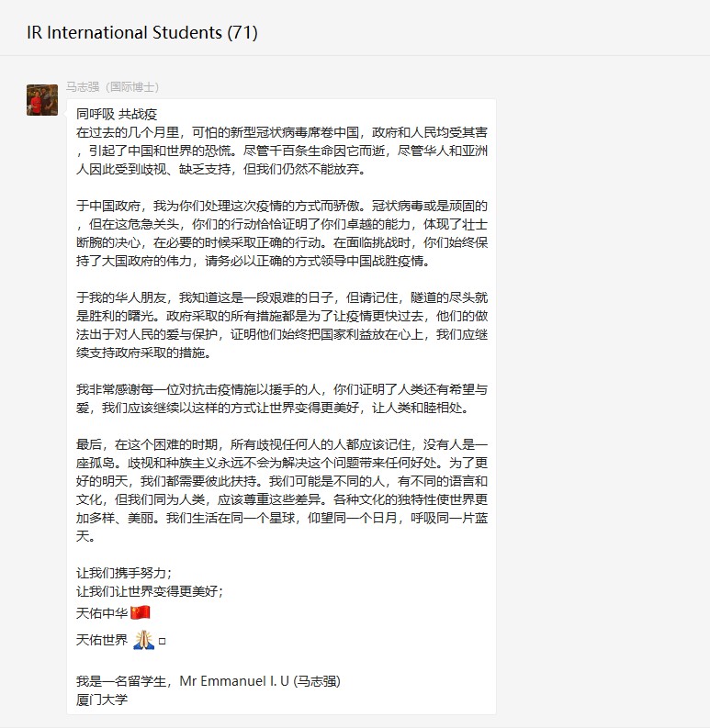Screen dimensions: 710x728
Task: Click the line ending 呼吸同一片蓝
Action: 282,518
